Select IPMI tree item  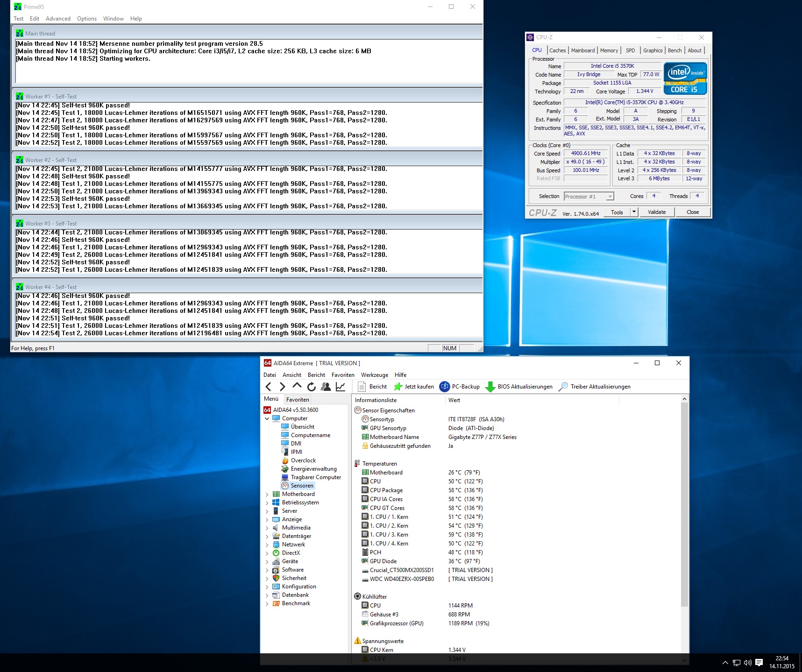pos(291,452)
